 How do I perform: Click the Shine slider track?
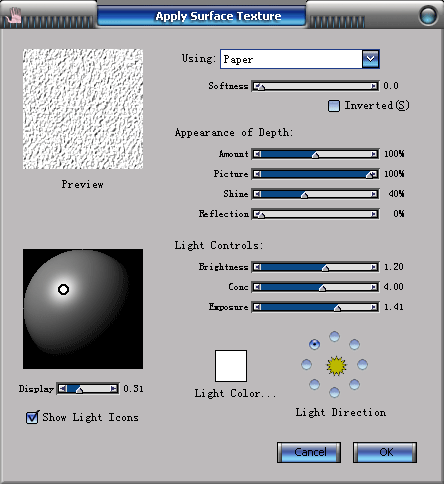click(x=315, y=194)
